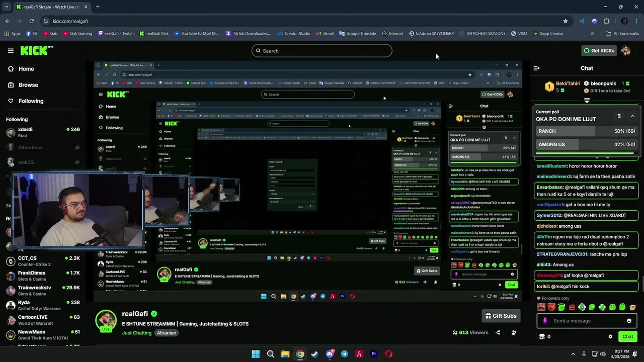Open Adobe Premiere from taskbar
This screenshot has height=362, width=644.
[374, 354]
